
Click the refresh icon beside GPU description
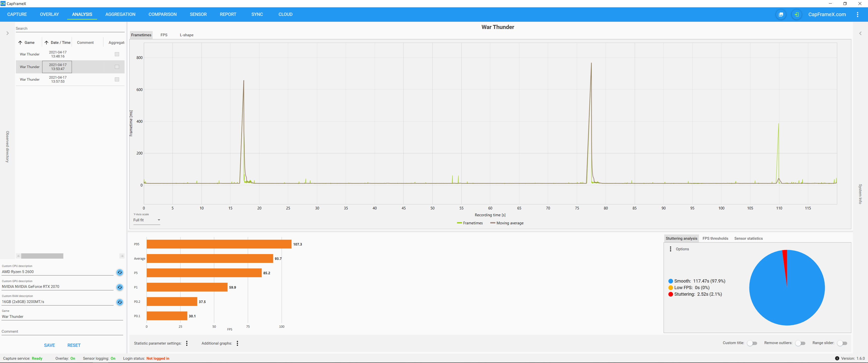click(x=120, y=287)
